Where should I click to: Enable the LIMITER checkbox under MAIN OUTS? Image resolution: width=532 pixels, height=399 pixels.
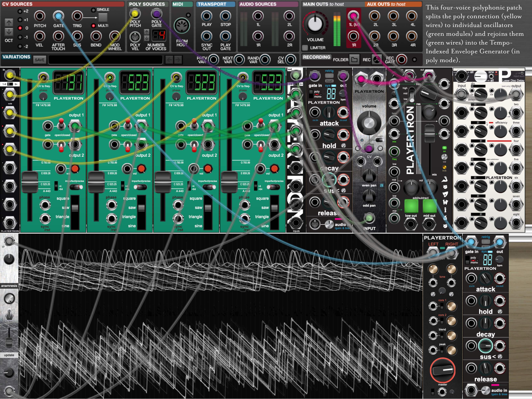pos(305,48)
